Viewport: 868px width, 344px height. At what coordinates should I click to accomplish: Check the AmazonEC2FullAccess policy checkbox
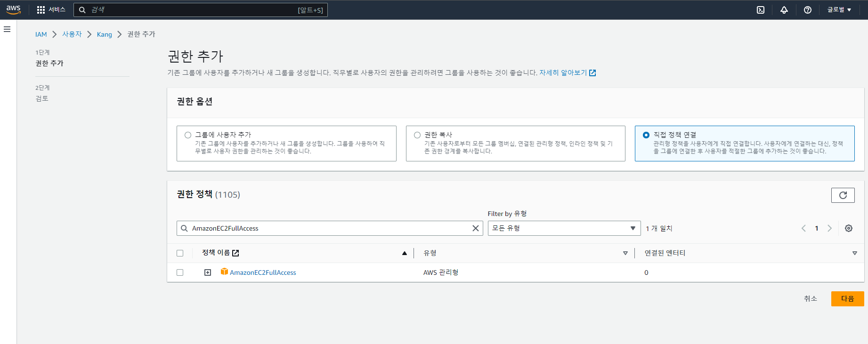(x=180, y=272)
